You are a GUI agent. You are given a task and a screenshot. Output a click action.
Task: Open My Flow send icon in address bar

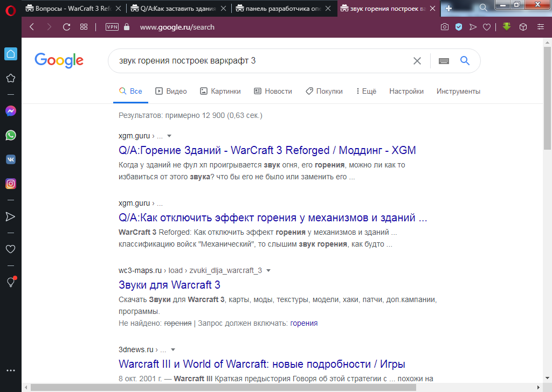(473, 27)
